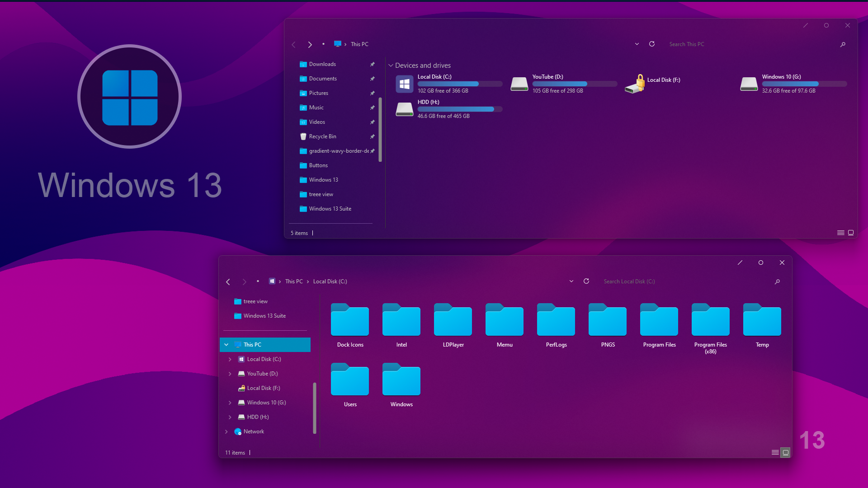Click Search Local Disk (C:) field

[685, 282]
